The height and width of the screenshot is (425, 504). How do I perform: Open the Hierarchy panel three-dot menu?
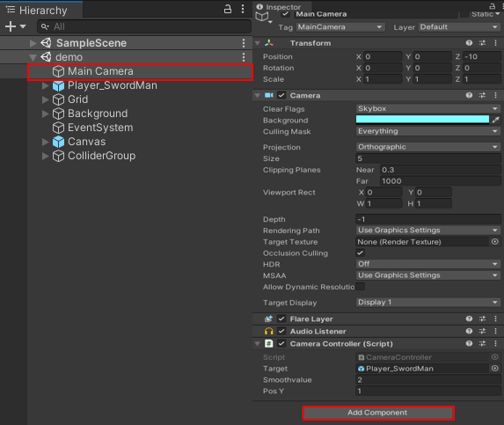(x=243, y=9)
